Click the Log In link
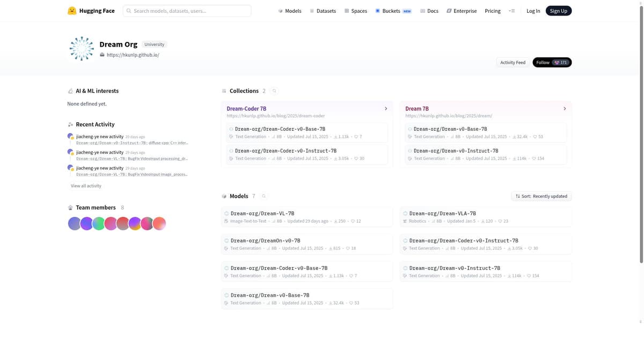The width and height of the screenshot is (644, 362). (533, 11)
